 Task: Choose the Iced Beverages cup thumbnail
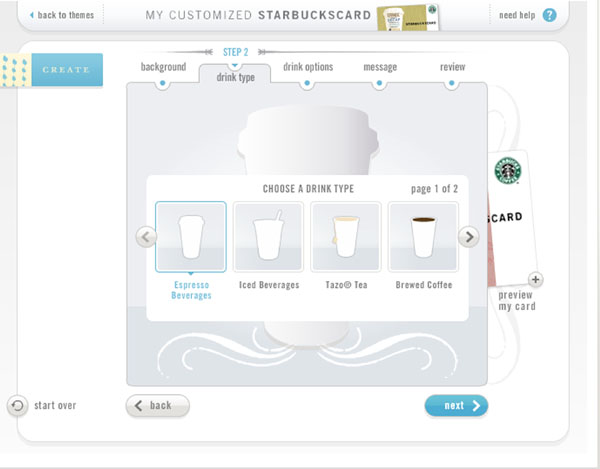(269, 237)
